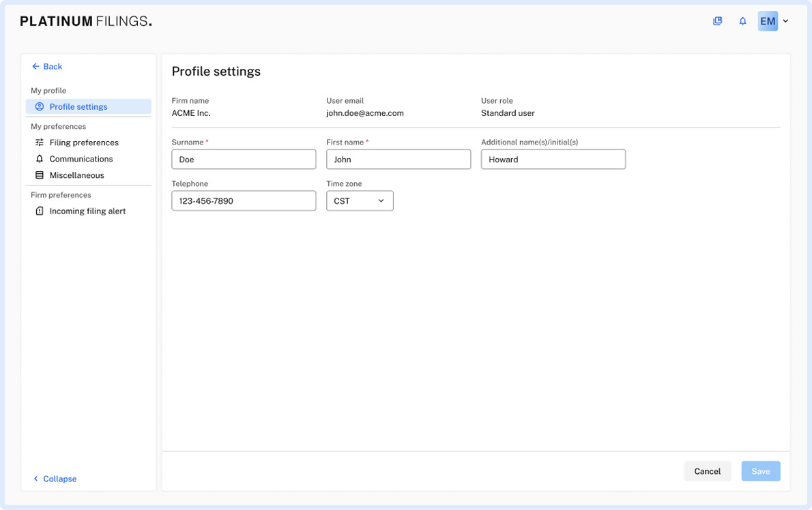The width and height of the screenshot is (812, 510).
Task: Click the Cancel button
Action: click(x=708, y=471)
